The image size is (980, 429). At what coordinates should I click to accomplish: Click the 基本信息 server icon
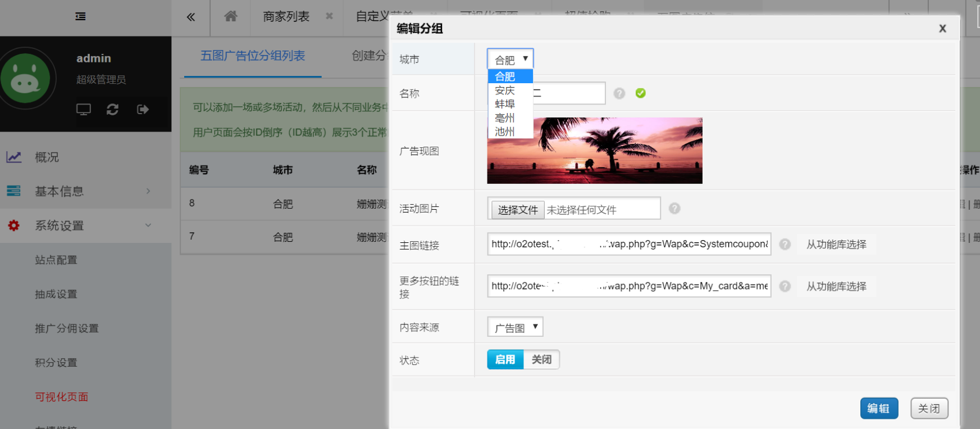pos(13,191)
